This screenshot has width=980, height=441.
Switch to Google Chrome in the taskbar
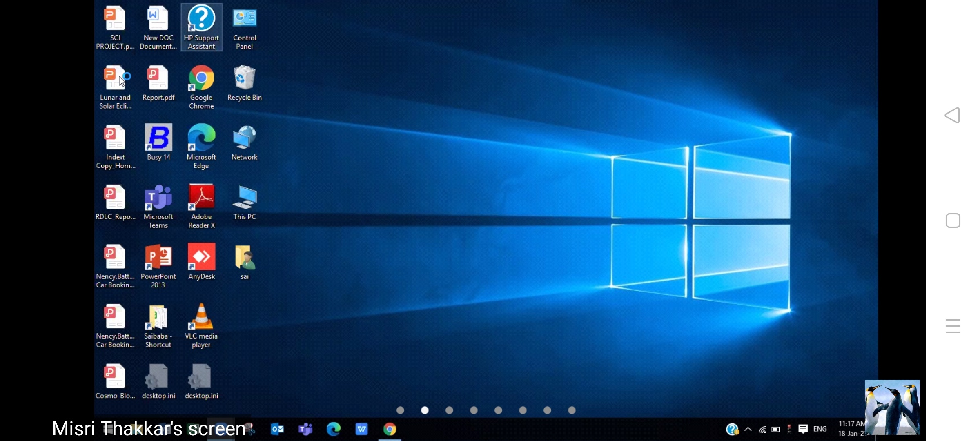click(390, 429)
